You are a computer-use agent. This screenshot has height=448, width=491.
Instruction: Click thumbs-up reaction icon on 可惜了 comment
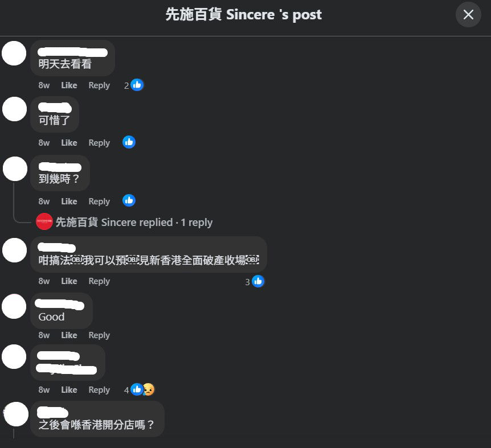click(x=129, y=142)
